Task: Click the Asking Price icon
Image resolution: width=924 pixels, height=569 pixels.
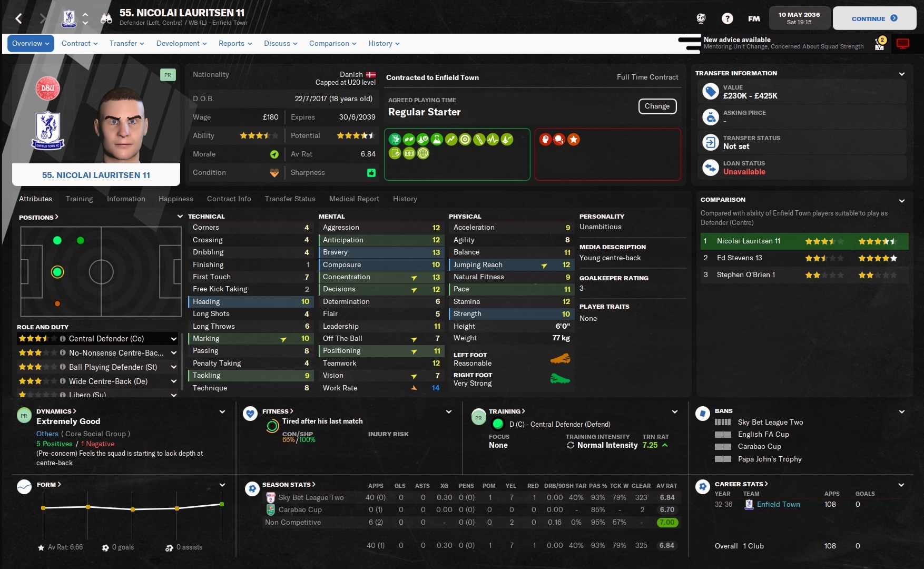Action: (711, 117)
